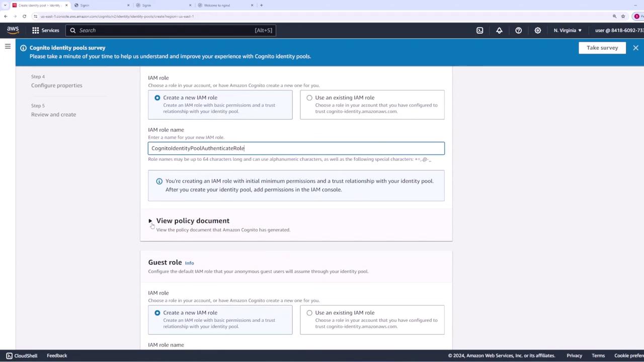Open the Guest role Info link
The width and height of the screenshot is (644, 362).
(x=189, y=263)
